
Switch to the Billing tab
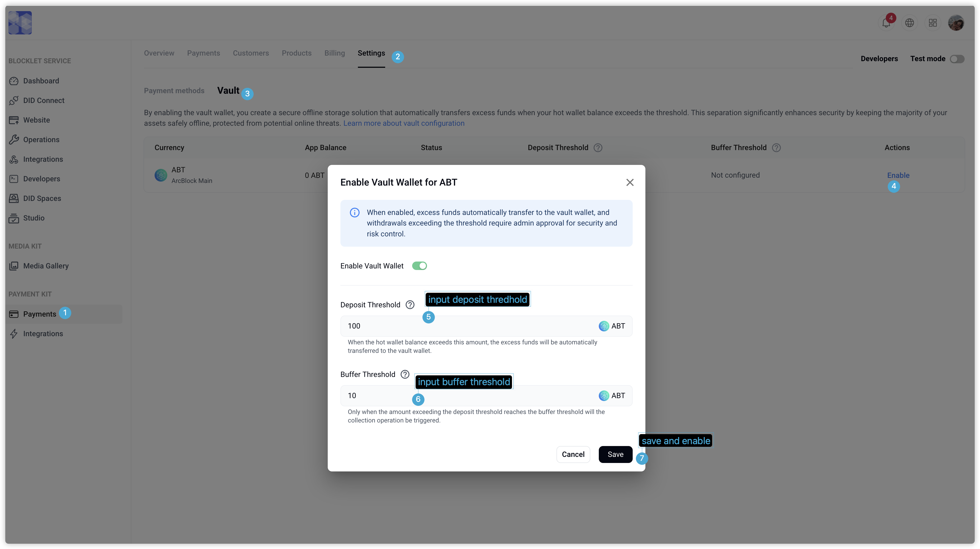tap(334, 53)
